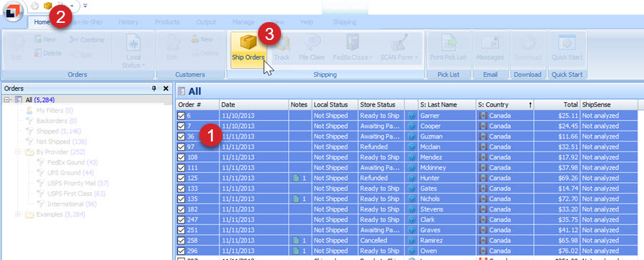Click the note icon on order 296
This screenshot has width=644, height=260.
point(295,251)
